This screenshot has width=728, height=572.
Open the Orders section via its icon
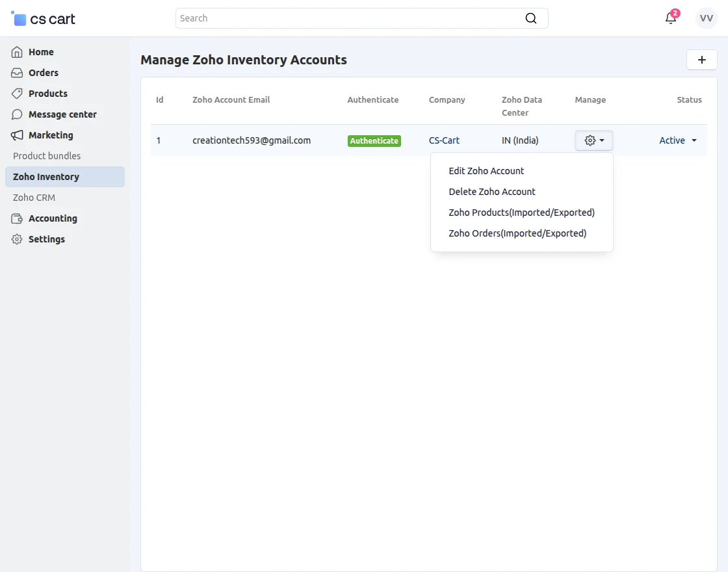tap(16, 73)
